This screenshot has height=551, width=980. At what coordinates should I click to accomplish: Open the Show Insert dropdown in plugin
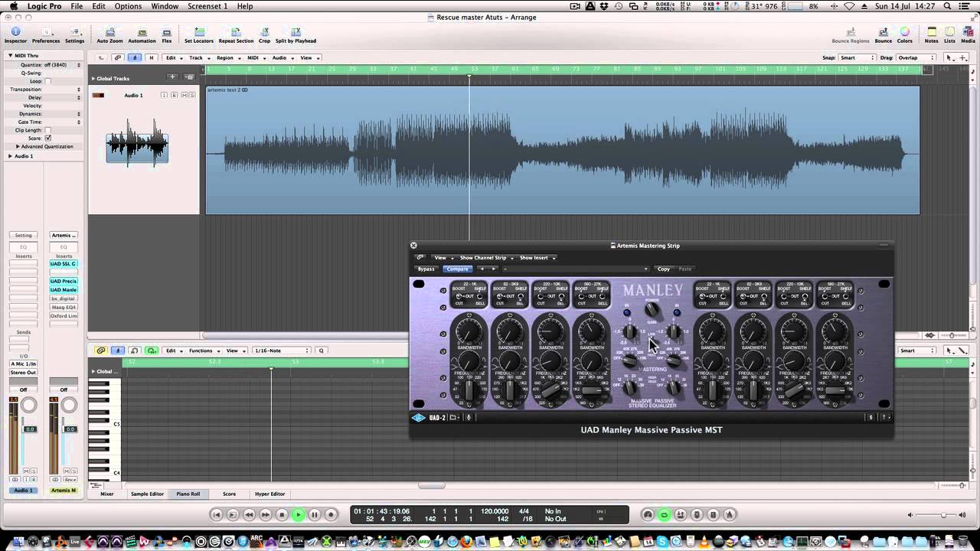(537, 258)
